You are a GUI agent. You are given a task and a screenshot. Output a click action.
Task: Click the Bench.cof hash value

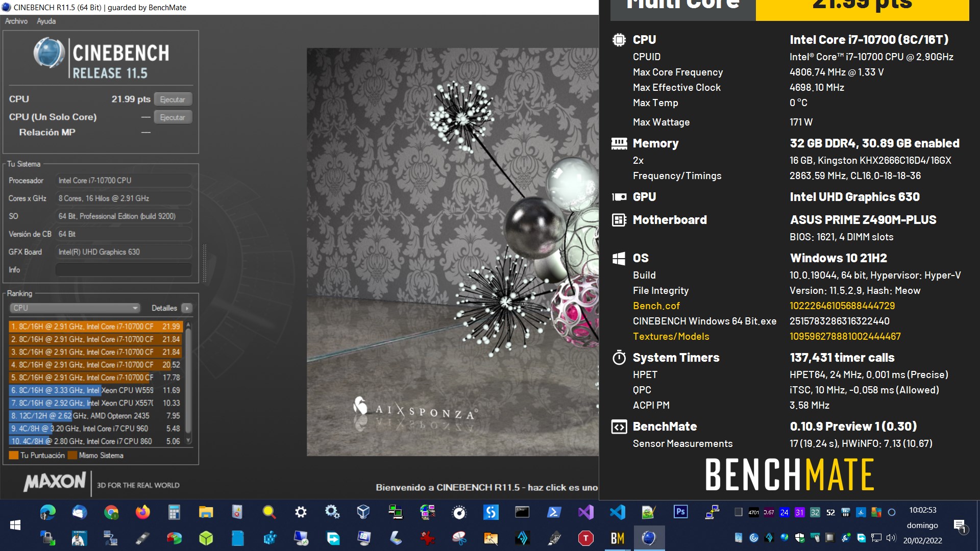click(x=842, y=306)
